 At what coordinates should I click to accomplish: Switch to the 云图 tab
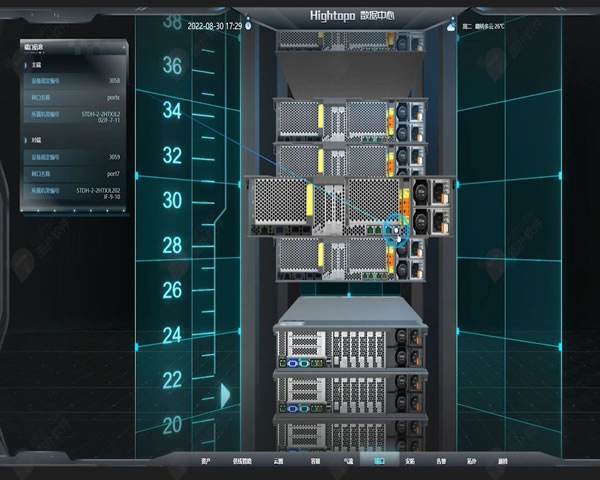[278, 462]
